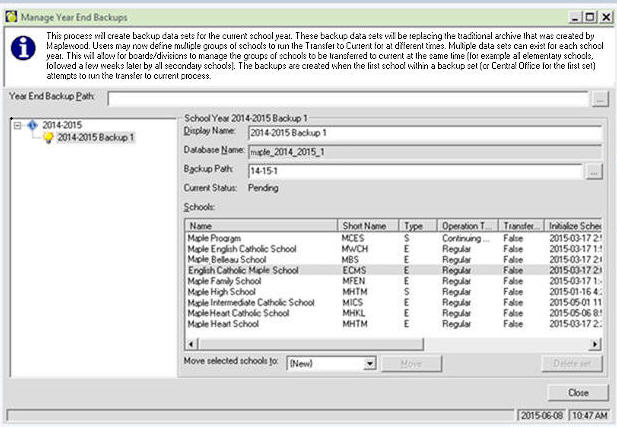Click the Delete set button

pos(573,364)
